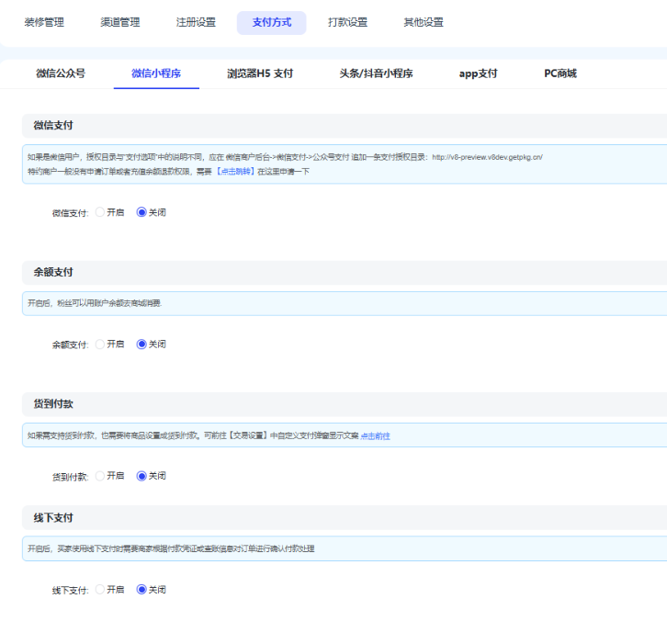This screenshot has width=667, height=644.
Task: Click the 点击跳转 link in 微信支付 notice
Action: [x=234, y=172]
